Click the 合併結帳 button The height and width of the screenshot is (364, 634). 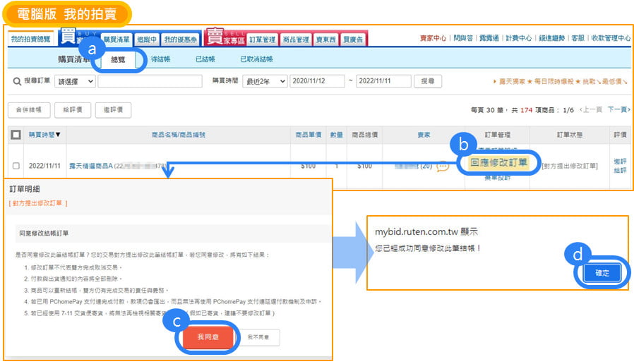[x=28, y=109]
